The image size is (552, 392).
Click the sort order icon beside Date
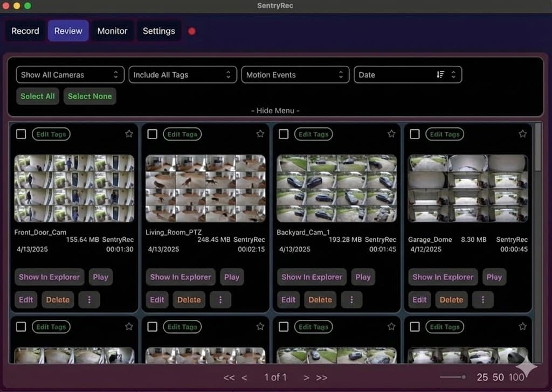[x=442, y=74]
